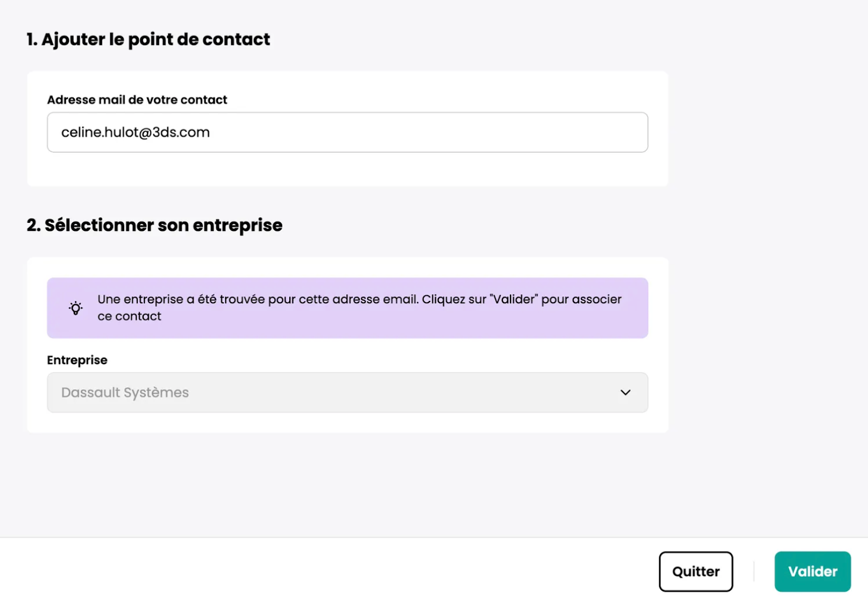
Task: Click the lightbulb hint icon
Action: tap(76, 308)
